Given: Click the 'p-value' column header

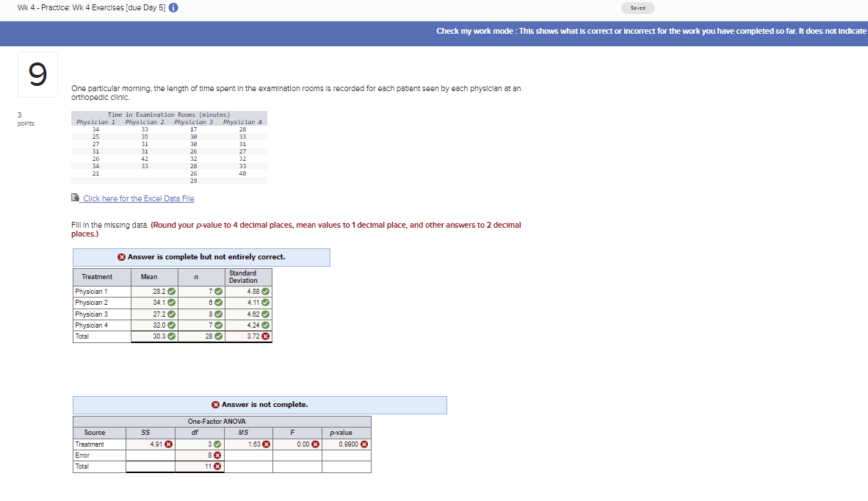Looking at the screenshot, I should (x=341, y=433).
